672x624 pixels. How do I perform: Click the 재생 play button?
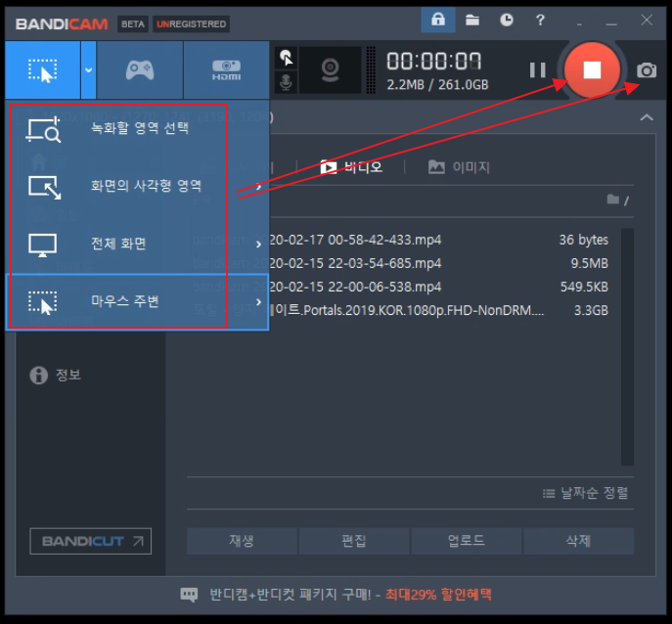coord(242,541)
